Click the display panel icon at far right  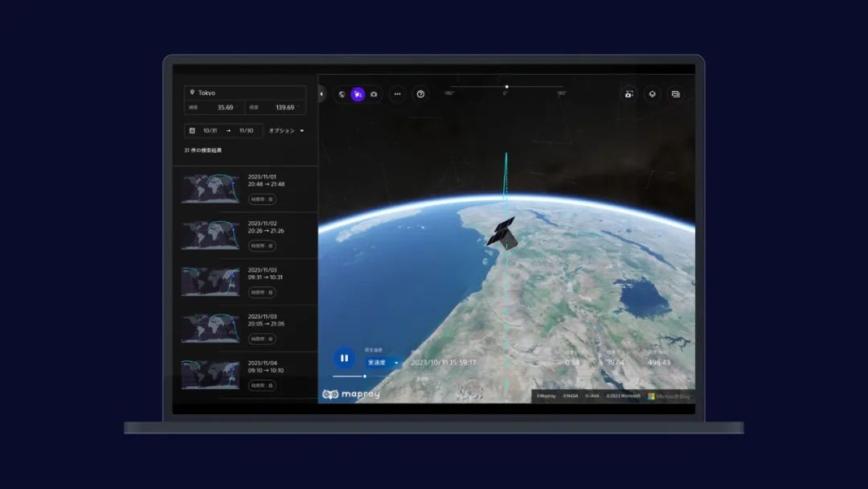click(x=676, y=94)
